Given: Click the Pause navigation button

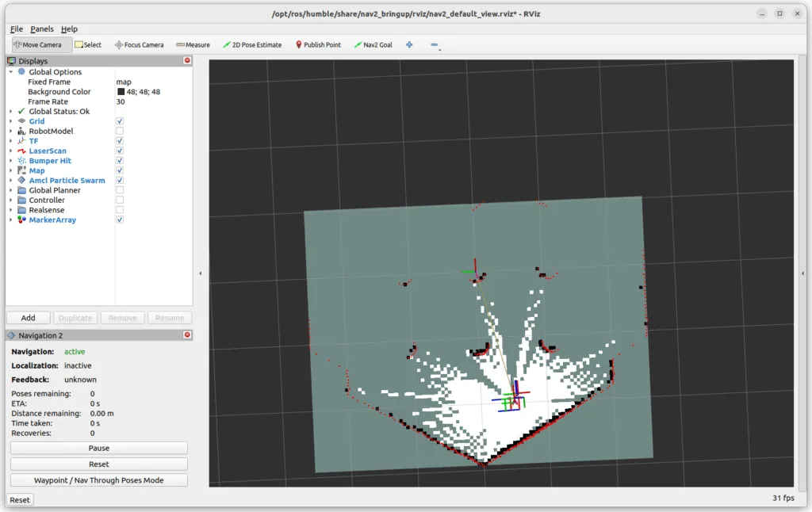Looking at the screenshot, I should [x=99, y=449].
